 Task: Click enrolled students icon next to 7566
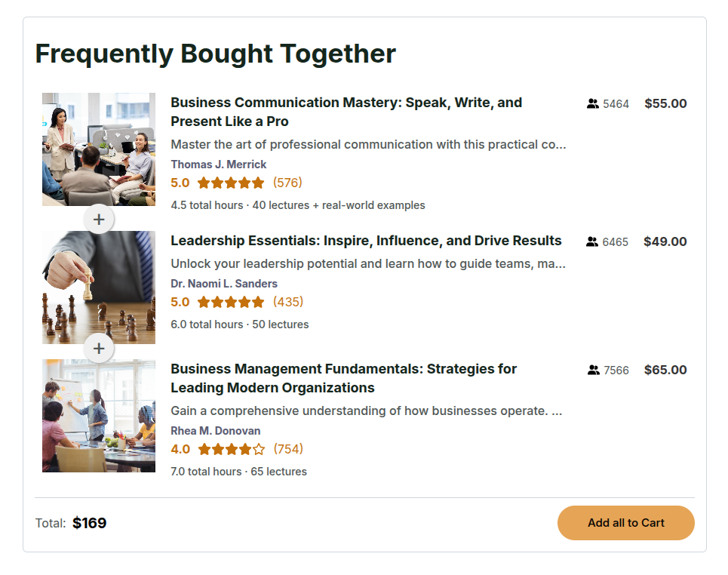coord(592,371)
